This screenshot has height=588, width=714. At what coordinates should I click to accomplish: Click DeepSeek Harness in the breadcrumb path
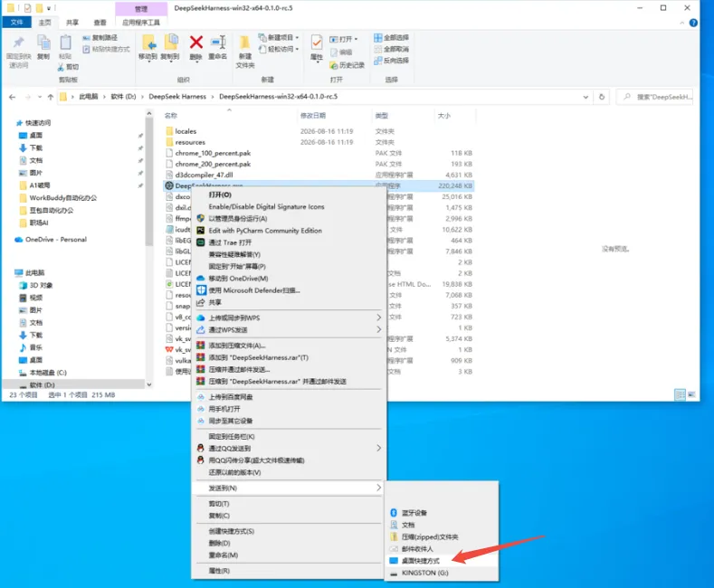tap(177, 97)
